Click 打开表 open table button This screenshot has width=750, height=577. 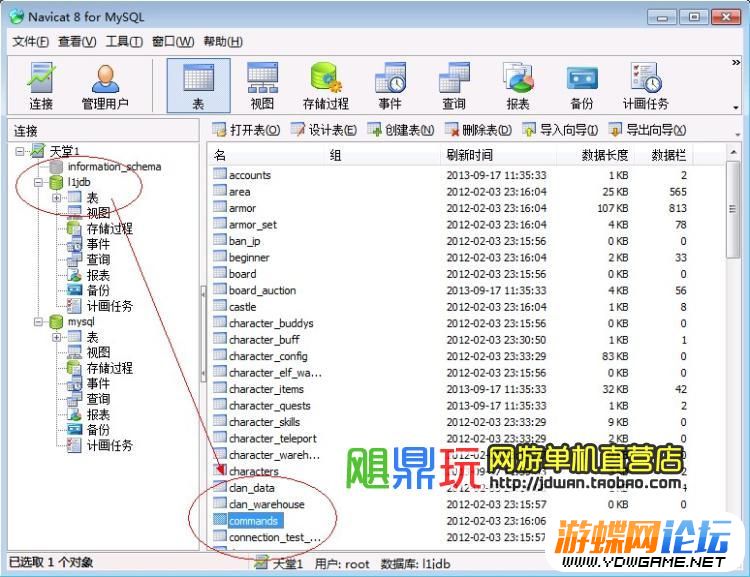[246, 130]
